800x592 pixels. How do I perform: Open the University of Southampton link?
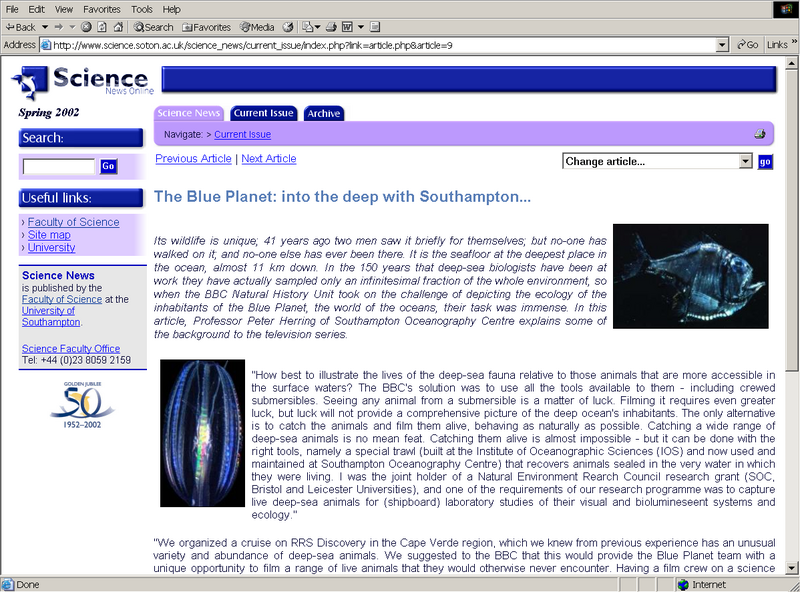coord(51,316)
